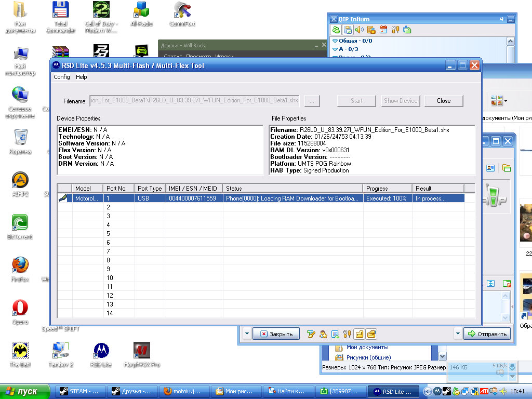The image size is (532, 399).
Task: Click the Port No. column header
Action: pyautogui.click(x=119, y=188)
